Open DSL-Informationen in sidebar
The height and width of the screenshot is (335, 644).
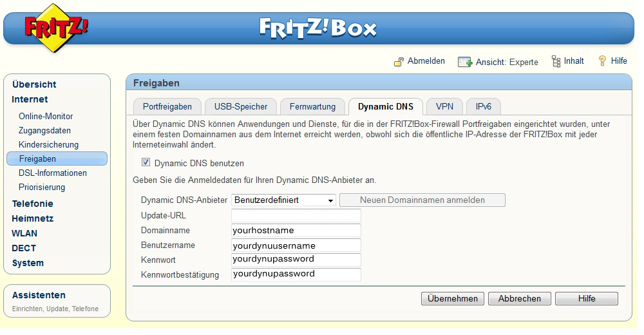point(53,173)
